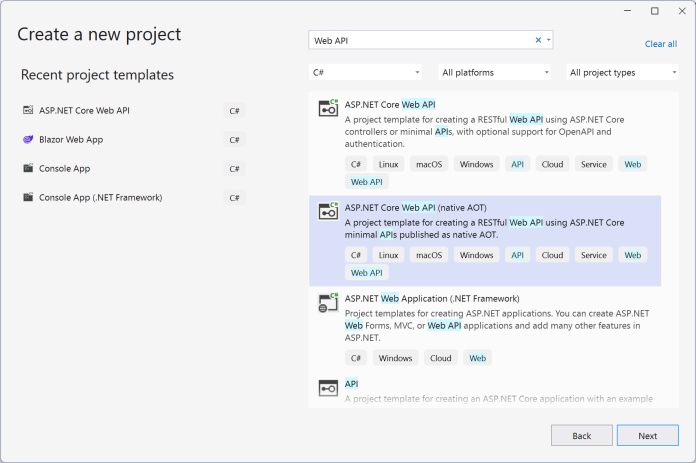Click the Console App (.NET Framework) recent template icon

[28, 197]
